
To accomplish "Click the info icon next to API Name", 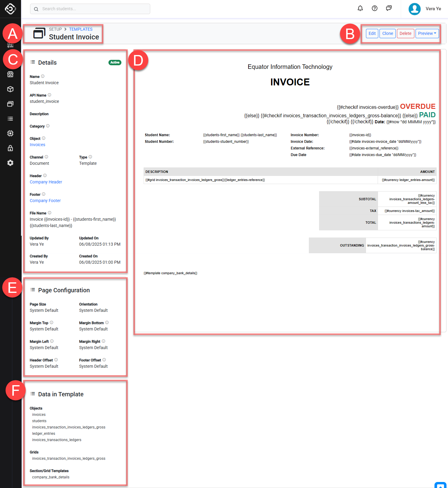I will tap(50, 95).
